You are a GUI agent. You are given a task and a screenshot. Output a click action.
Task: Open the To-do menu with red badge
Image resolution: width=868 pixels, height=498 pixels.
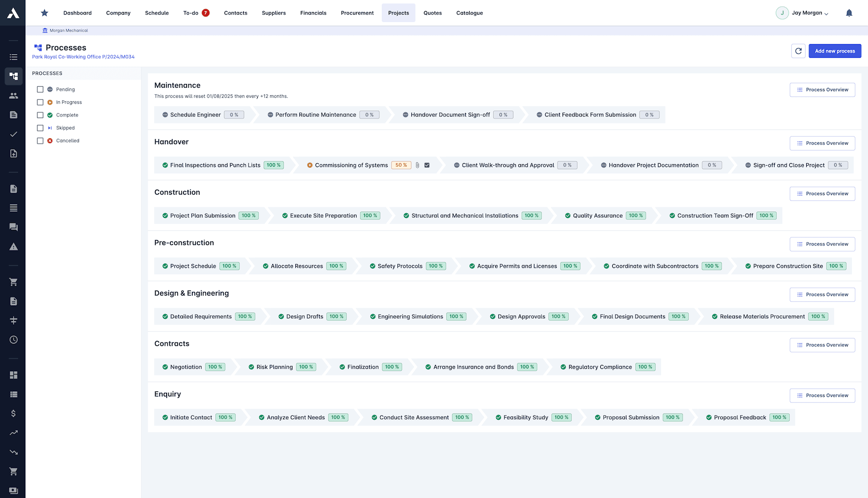pos(195,13)
